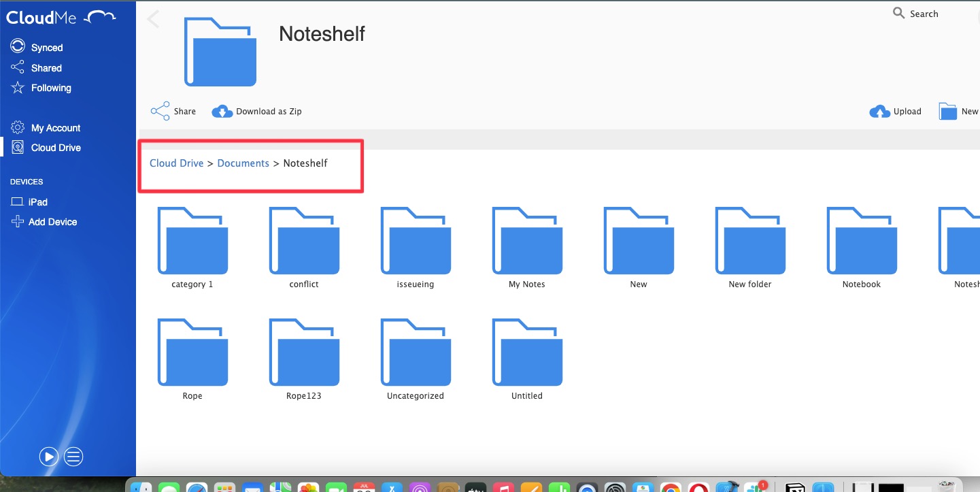Open the conflict folder
Viewport: 980px width, 492px height.
tap(304, 248)
